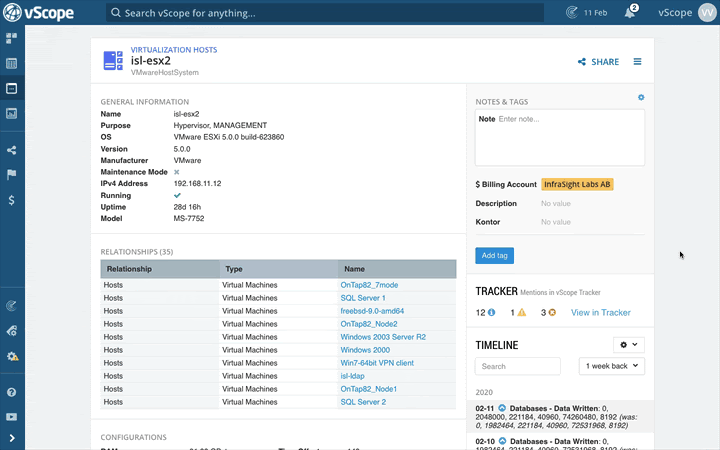The width and height of the screenshot is (720, 450).
Task: Click the Tracker warning triangle icon
Action: (522, 312)
